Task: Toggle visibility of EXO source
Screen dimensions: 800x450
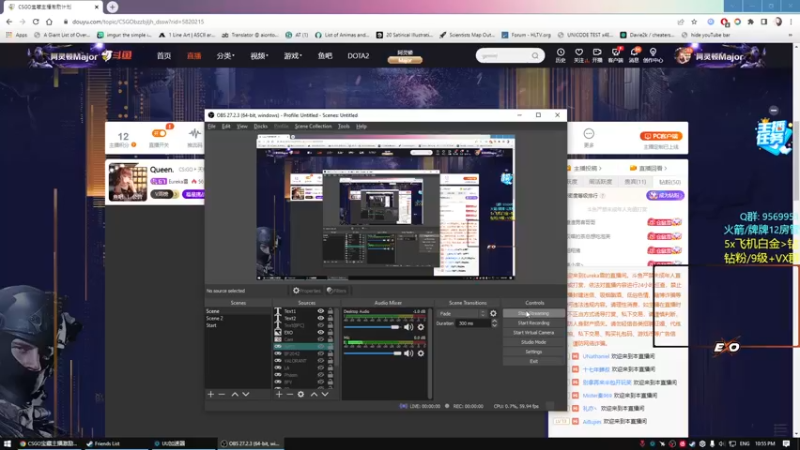Action: click(x=320, y=333)
